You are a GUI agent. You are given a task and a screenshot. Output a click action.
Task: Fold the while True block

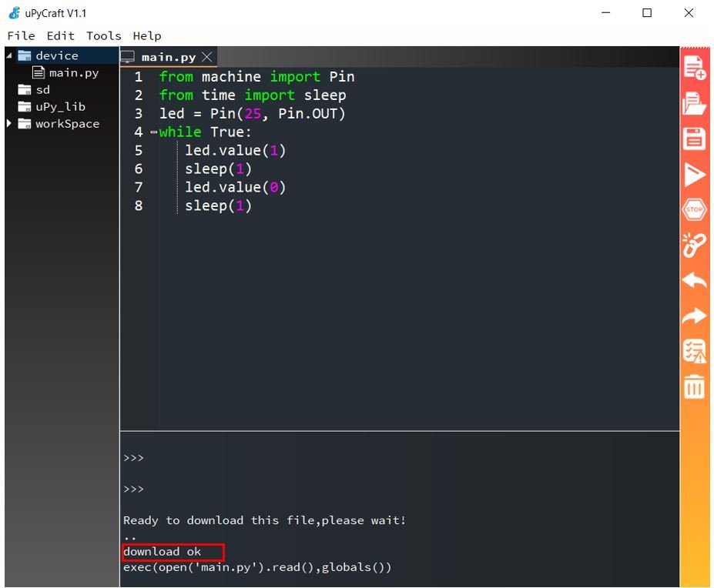[x=154, y=132]
